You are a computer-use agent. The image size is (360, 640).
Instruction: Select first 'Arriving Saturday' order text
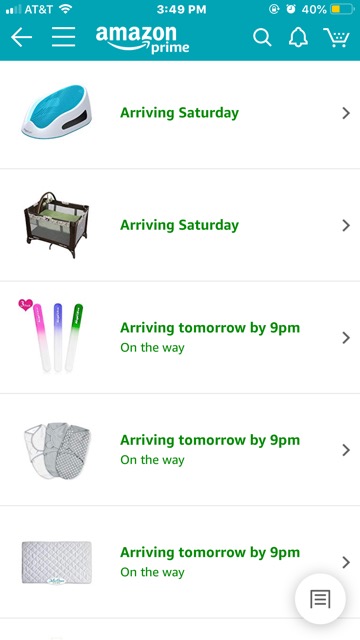[179, 113]
